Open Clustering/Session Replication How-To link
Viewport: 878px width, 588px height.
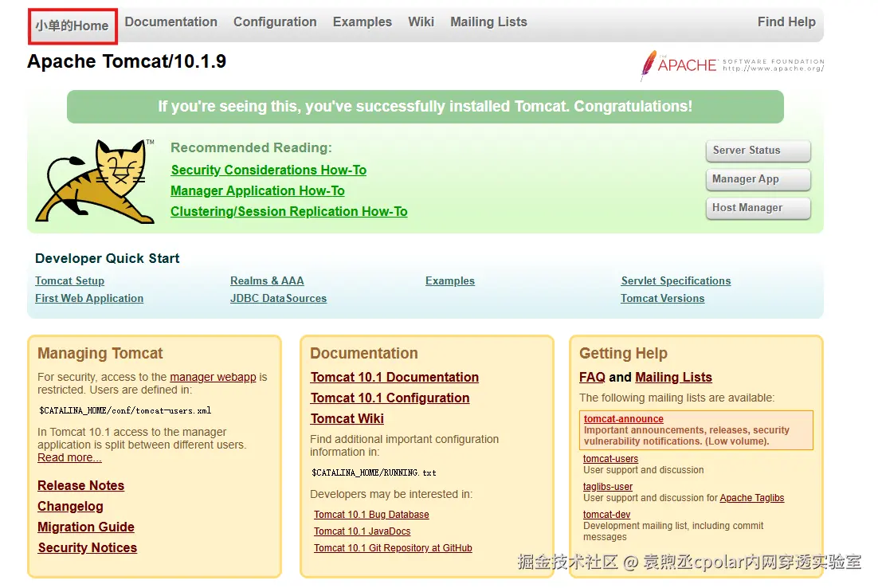coord(289,212)
